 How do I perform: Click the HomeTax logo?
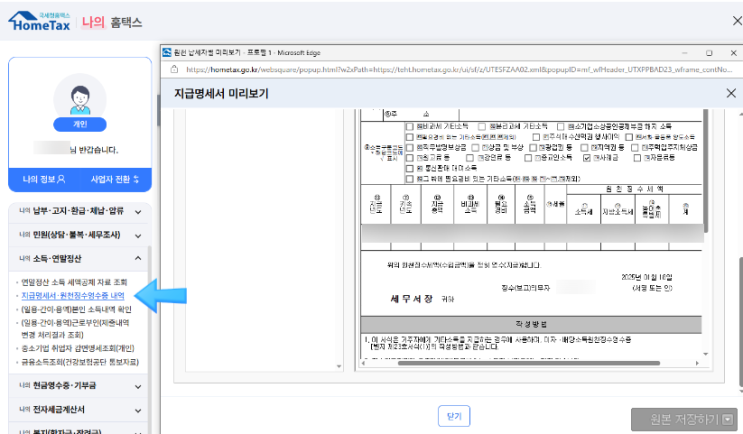point(39,22)
